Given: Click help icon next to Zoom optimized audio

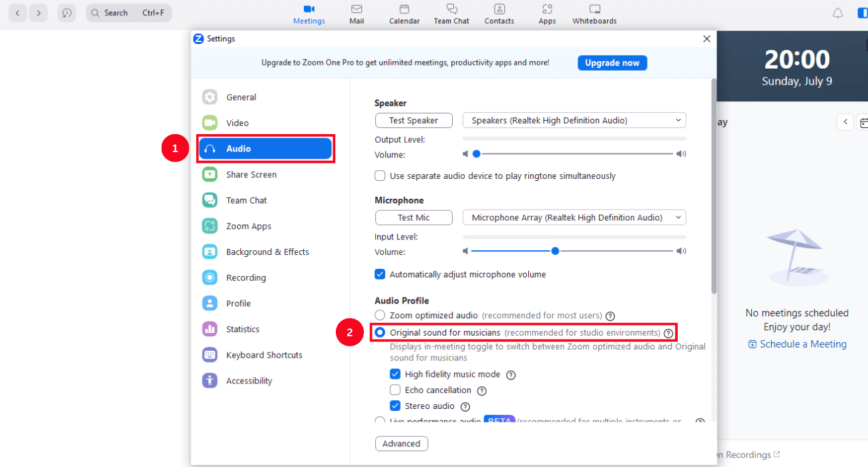Looking at the screenshot, I should (x=610, y=316).
